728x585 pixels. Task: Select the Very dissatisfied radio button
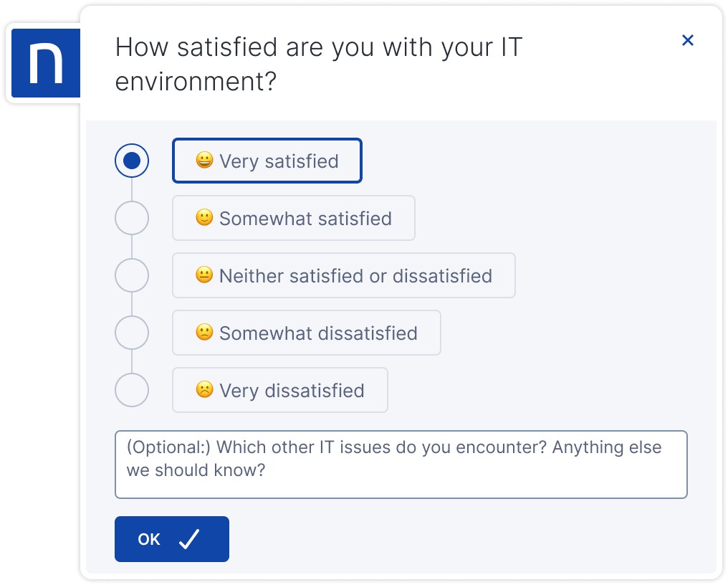pyautogui.click(x=132, y=390)
